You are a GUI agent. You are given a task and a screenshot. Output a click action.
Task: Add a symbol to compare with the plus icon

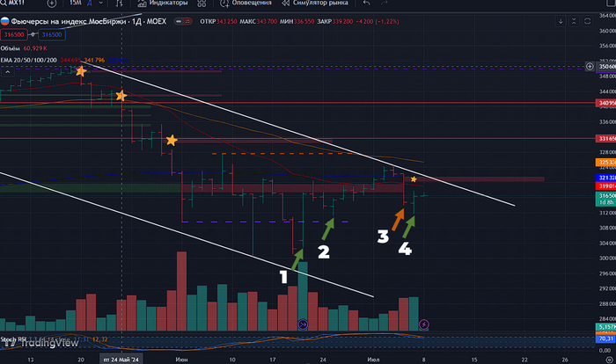[51, 4]
